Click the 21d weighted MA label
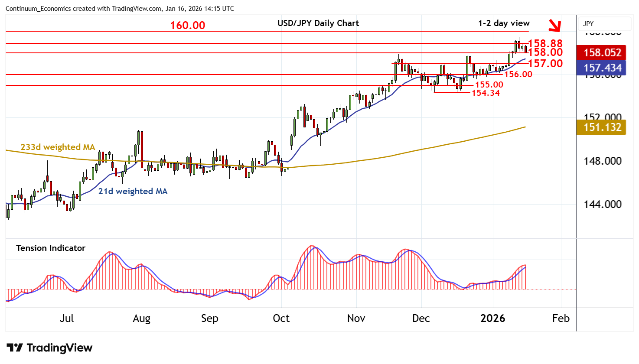This screenshot has height=364, width=639. (x=133, y=191)
